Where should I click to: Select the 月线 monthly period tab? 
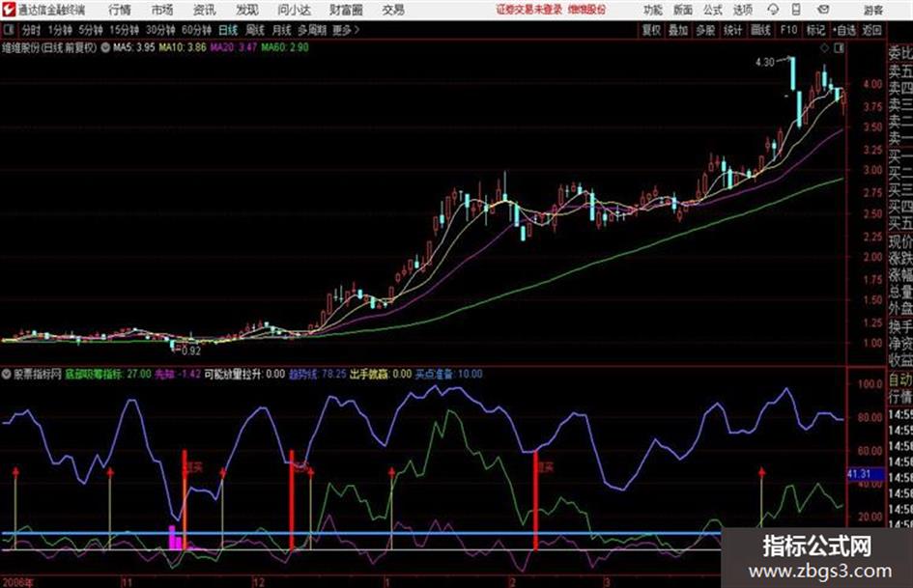click(282, 30)
